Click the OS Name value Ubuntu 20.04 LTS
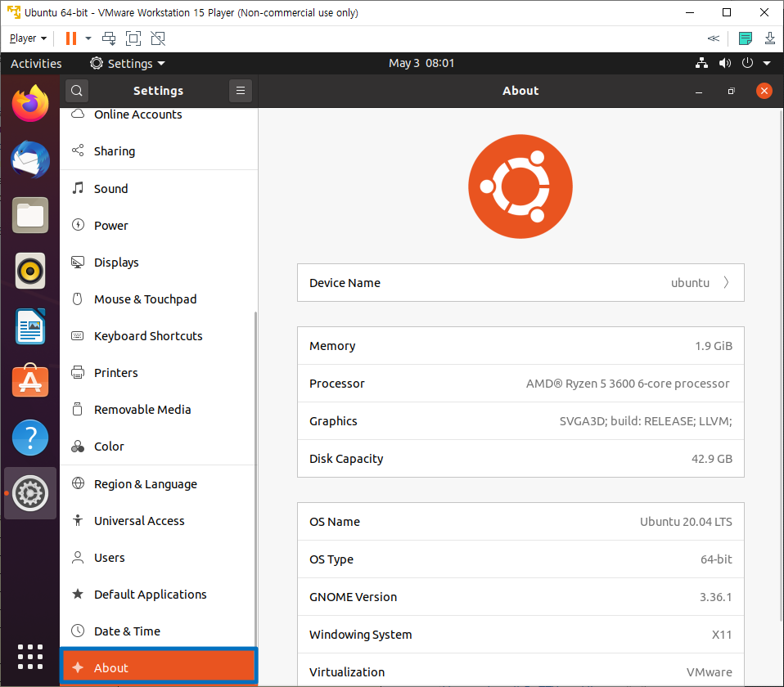 tap(686, 522)
